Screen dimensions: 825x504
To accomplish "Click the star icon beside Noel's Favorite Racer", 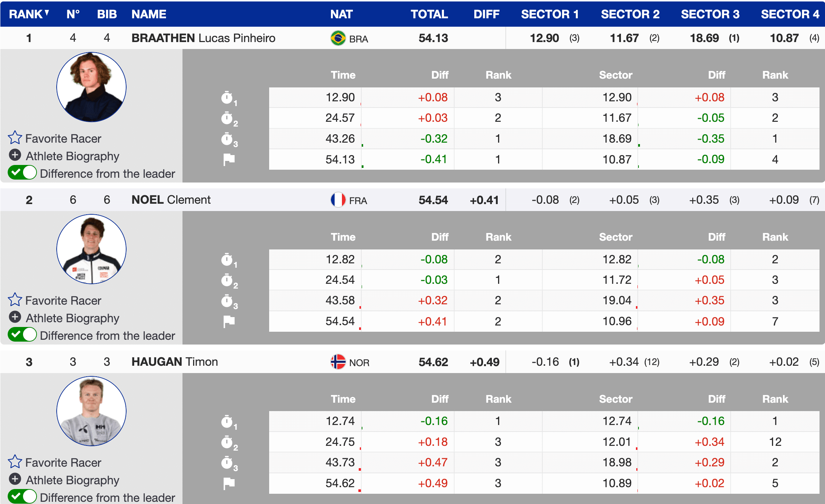I will click(15, 300).
